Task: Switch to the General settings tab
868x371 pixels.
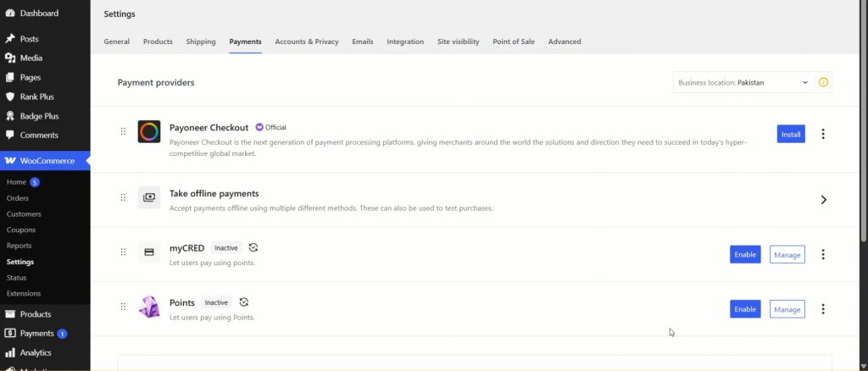Action: pos(117,42)
